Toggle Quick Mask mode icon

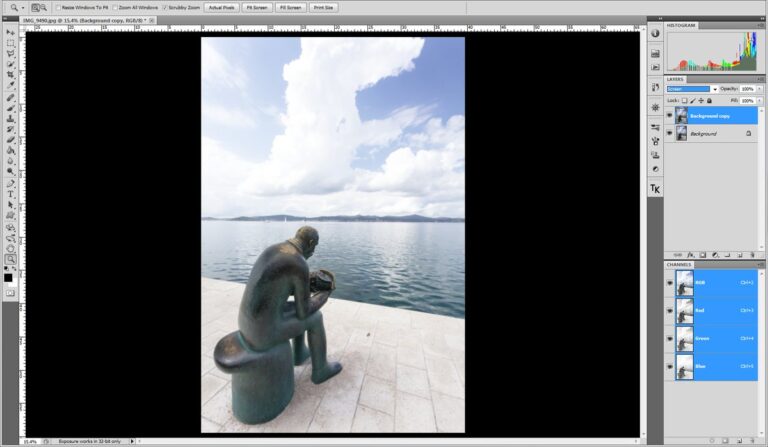pyautogui.click(x=10, y=293)
